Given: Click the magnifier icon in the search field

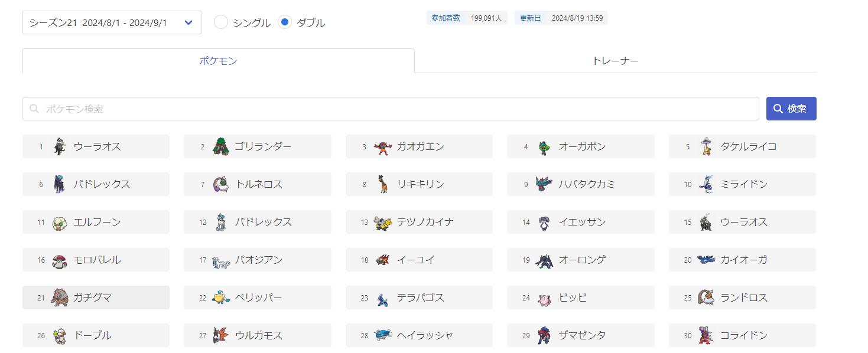Looking at the screenshot, I should pos(35,109).
